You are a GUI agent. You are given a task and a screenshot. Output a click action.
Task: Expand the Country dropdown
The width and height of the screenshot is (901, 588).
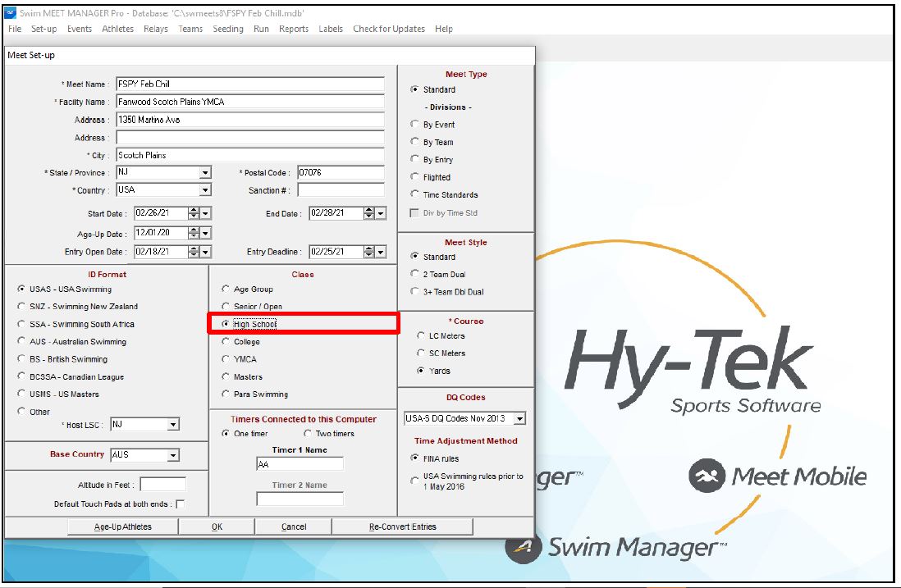click(x=205, y=189)
